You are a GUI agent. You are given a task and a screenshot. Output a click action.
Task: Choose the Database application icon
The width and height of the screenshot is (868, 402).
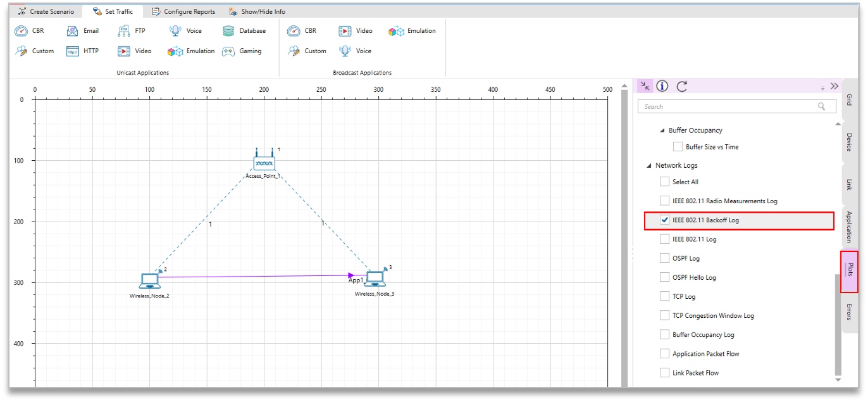tap(228, 30)
